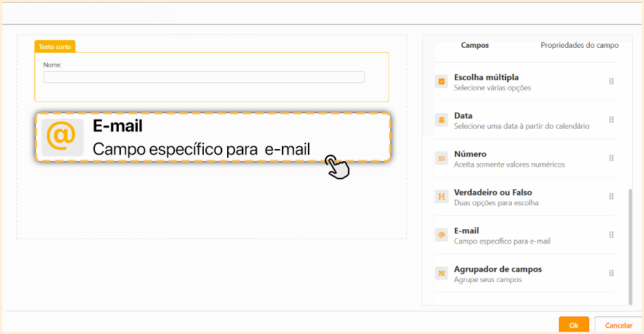
Task: Open the Propriedades do campo tab
Action: [579, 45]
